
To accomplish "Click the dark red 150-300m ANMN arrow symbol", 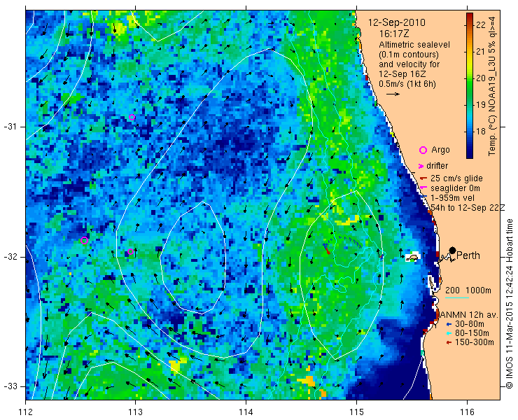I will point(449,343).
